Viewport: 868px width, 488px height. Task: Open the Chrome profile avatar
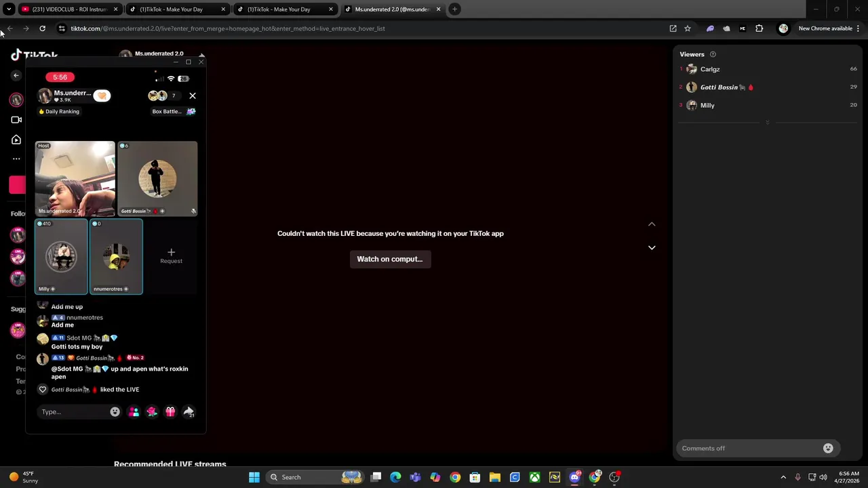(x=783, y=28)
